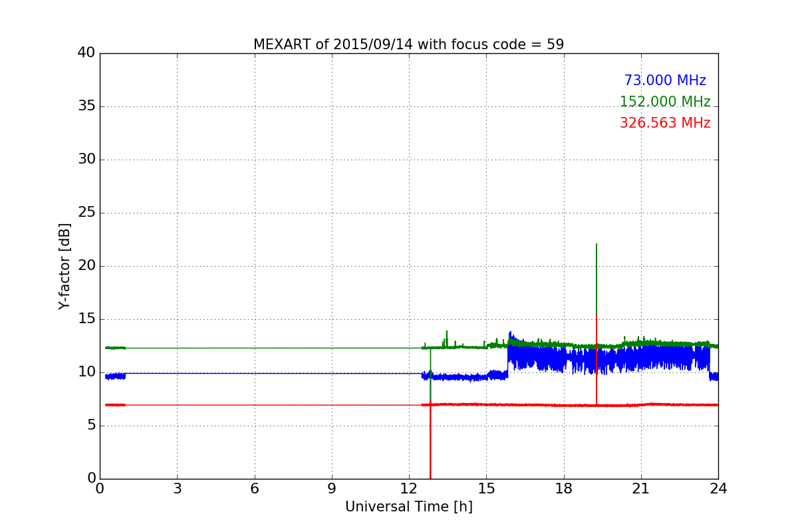Click the y-axis tick value 35

click(86, 106)
